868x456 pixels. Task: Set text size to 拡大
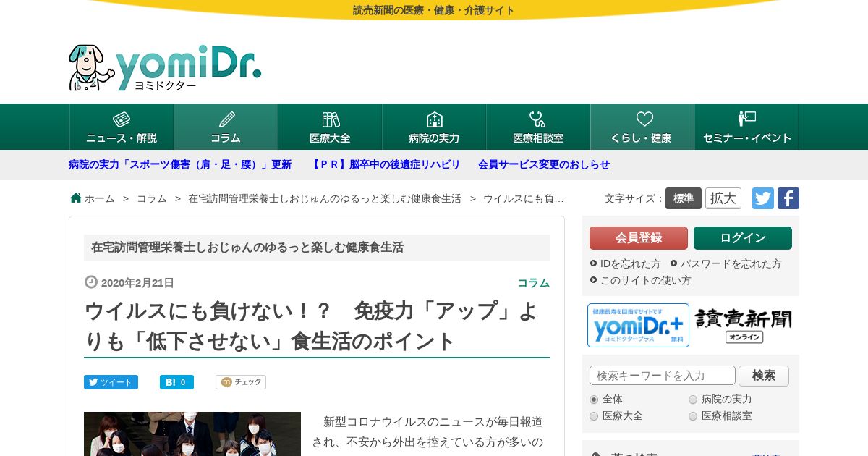[x=723, y=198]
